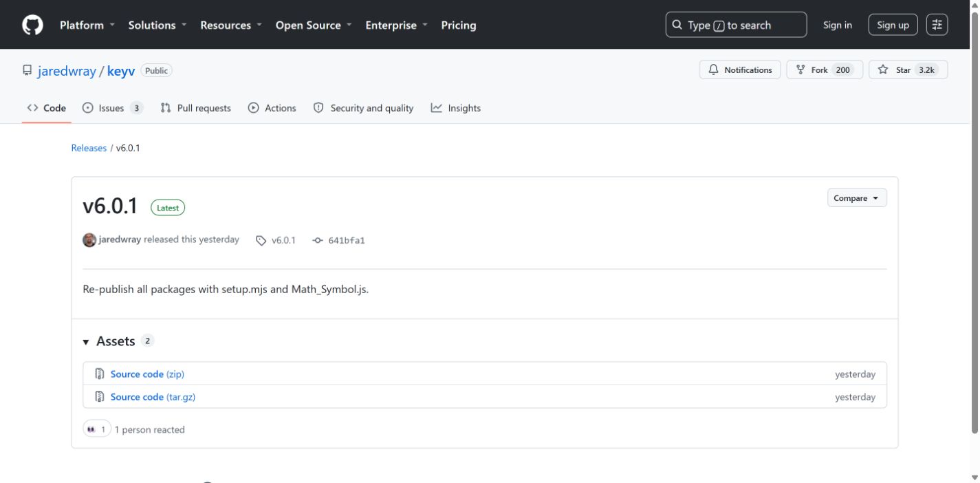Open the Security and quality tab
Screen dimensions: 980x483
(363, 108)
